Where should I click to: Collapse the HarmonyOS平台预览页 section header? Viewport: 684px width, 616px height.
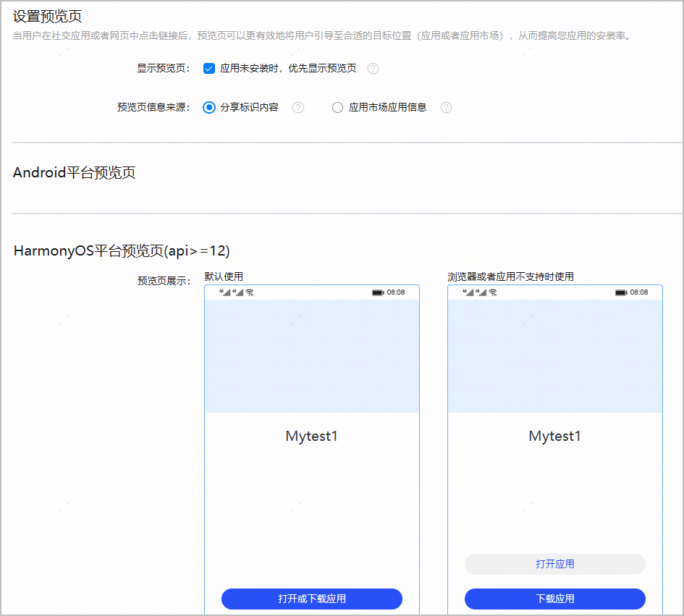click(122, 251)
